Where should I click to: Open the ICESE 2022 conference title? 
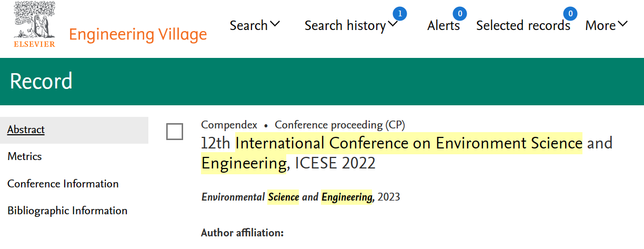coord(407,153)
